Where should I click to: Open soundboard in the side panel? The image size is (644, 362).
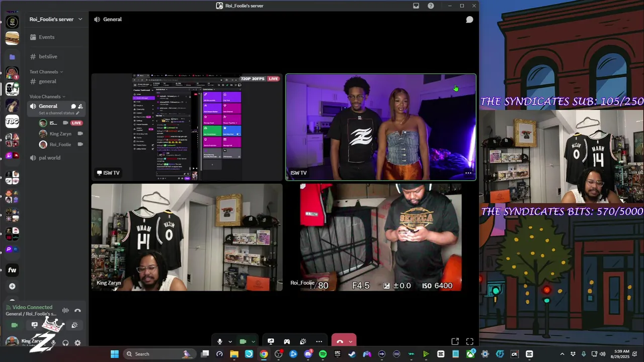click(74, 325)
